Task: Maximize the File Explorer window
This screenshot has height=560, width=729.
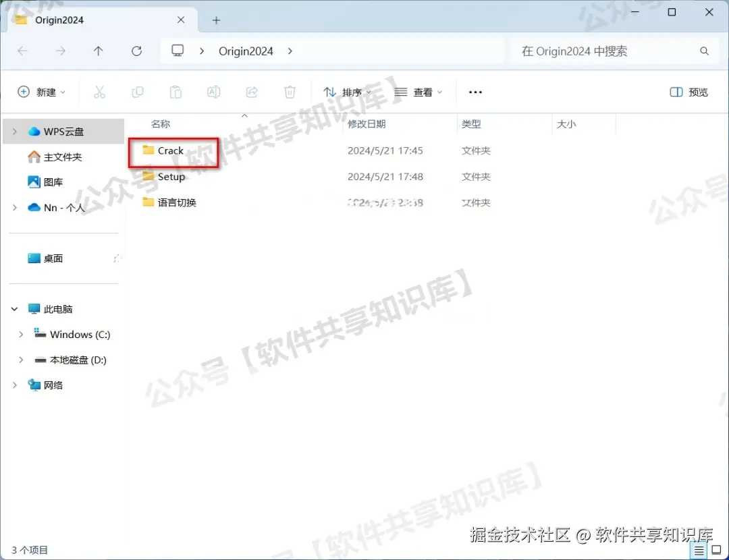Action: tap(672, 12)
